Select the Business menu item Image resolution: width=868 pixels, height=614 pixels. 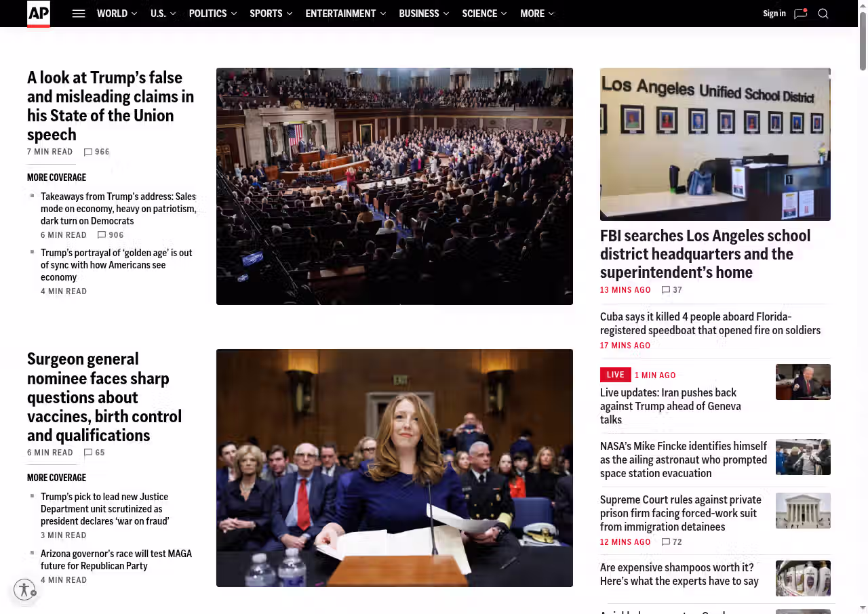(423, 14)
